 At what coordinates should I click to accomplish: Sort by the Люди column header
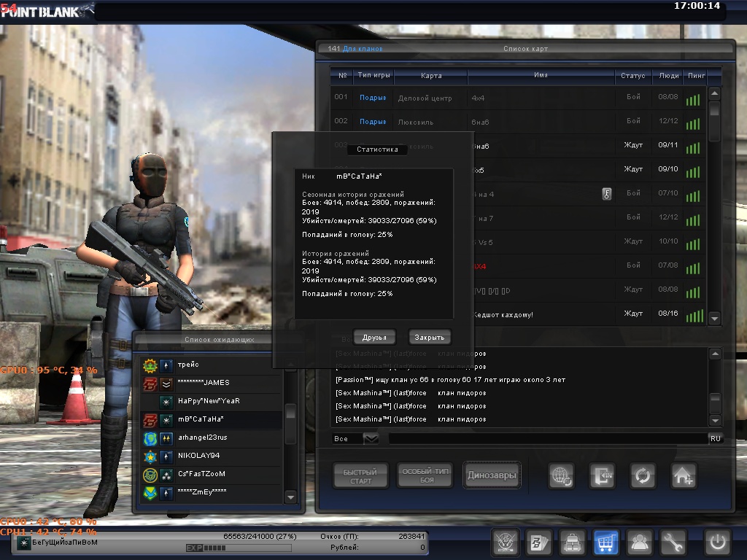669,75
